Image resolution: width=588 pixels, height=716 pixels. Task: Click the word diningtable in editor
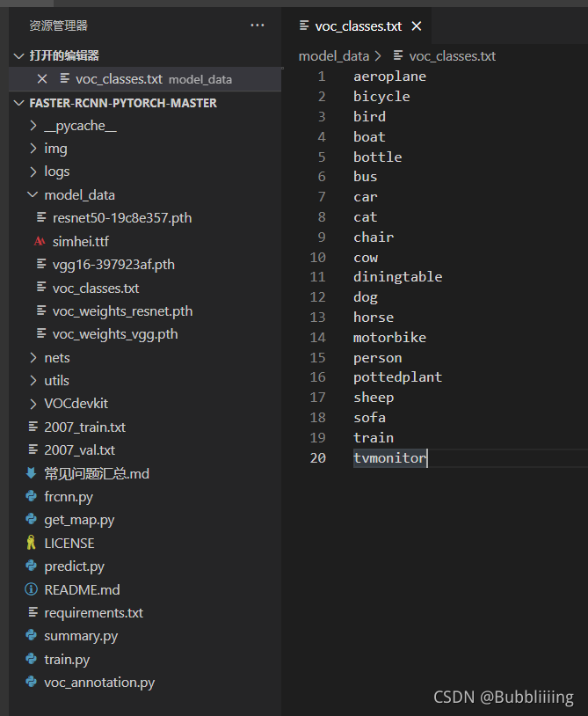click(398, 277)
